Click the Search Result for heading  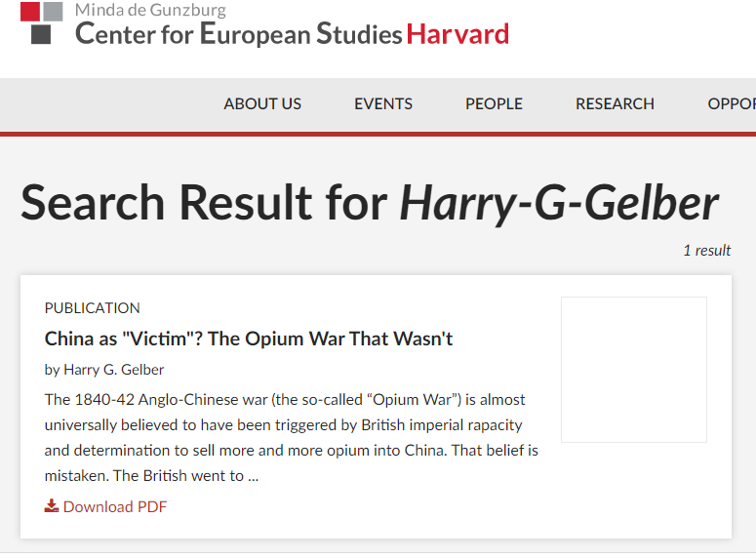click(x=205, y=203)
